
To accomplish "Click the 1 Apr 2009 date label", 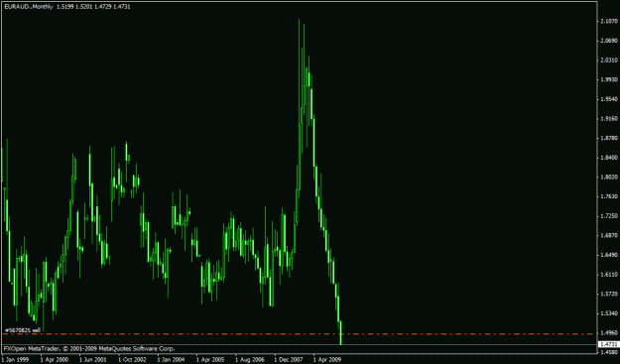I will click(x=327, y=360).
